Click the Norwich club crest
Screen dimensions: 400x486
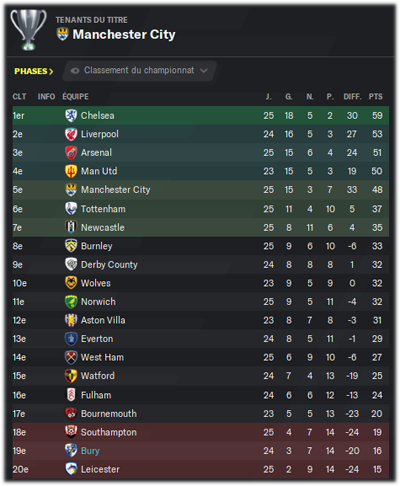pos(71,302)
